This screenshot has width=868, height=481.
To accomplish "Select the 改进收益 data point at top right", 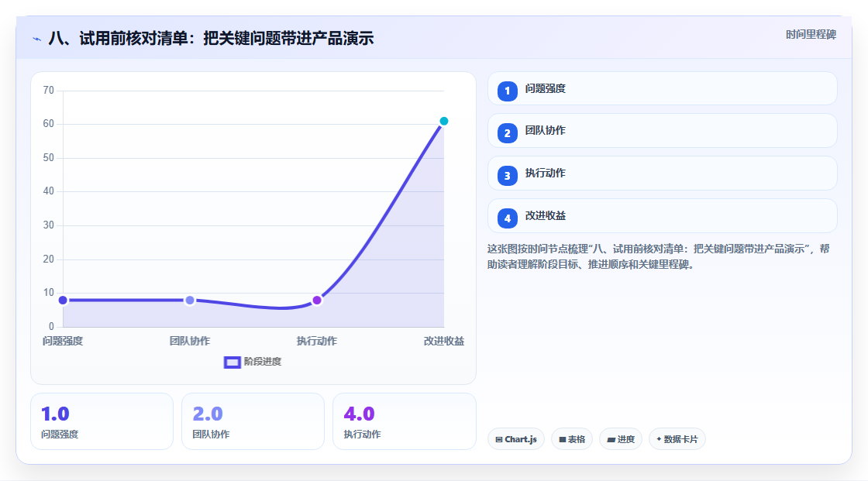I will click(x=443, y=122).
